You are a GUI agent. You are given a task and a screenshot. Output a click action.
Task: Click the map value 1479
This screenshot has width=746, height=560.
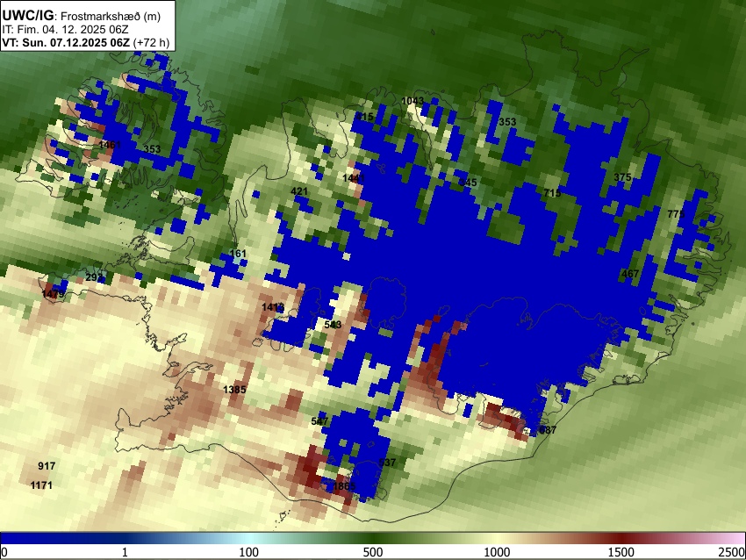53,294
